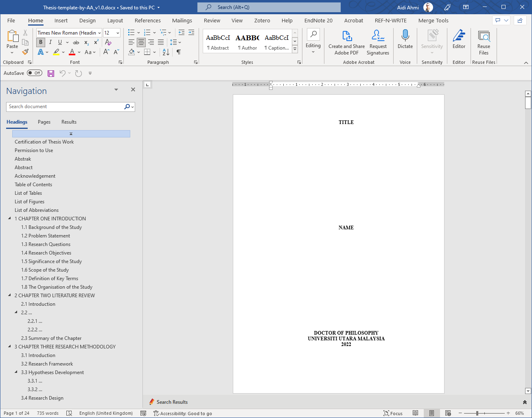Image resolution: width=532 pixels, height=418 pixels.
Task: Close the Navigation pane
Action: 133,89
